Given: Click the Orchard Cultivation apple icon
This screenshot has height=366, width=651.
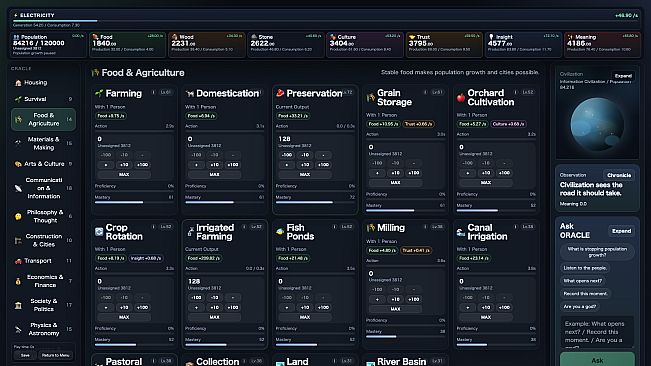Looking at the screenshot, I should pyautogui.click(x=461, y=98).
